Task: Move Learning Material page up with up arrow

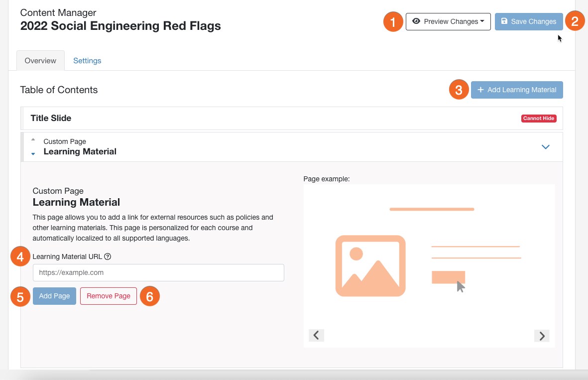Action: [x=33, y=141]
